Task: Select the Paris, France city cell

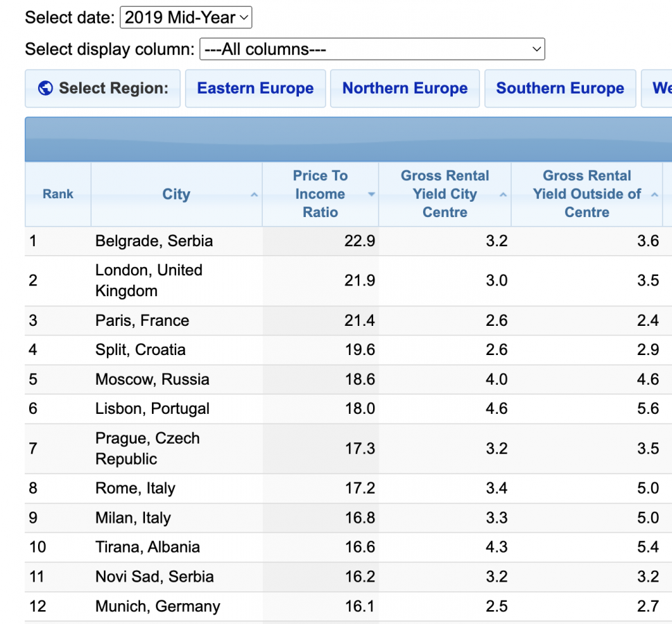Action: coord(142,320)
